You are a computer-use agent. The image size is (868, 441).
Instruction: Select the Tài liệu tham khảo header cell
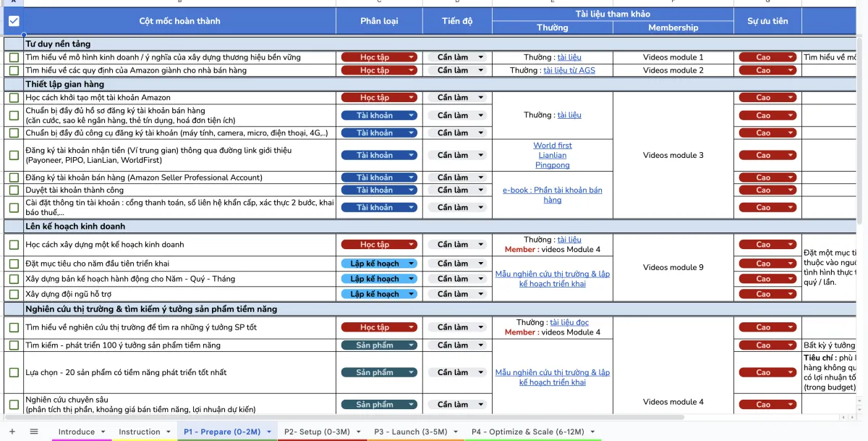(x=613, y=14)
